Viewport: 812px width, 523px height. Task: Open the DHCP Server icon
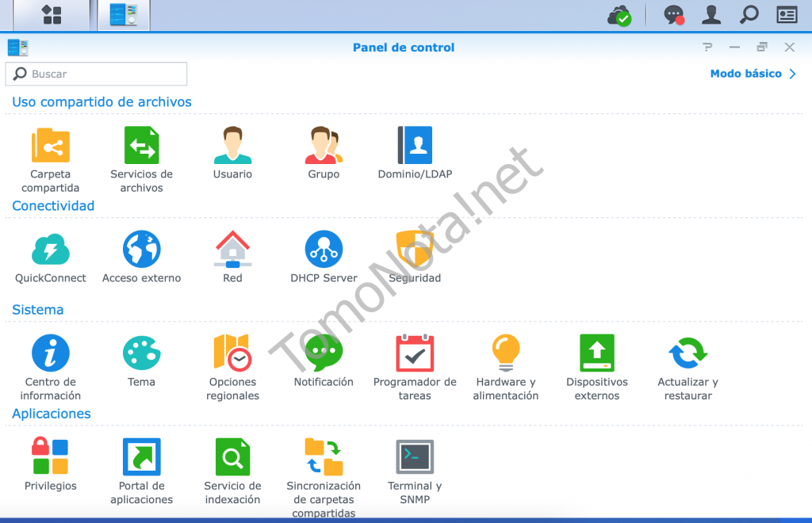(x=324, y=250)
